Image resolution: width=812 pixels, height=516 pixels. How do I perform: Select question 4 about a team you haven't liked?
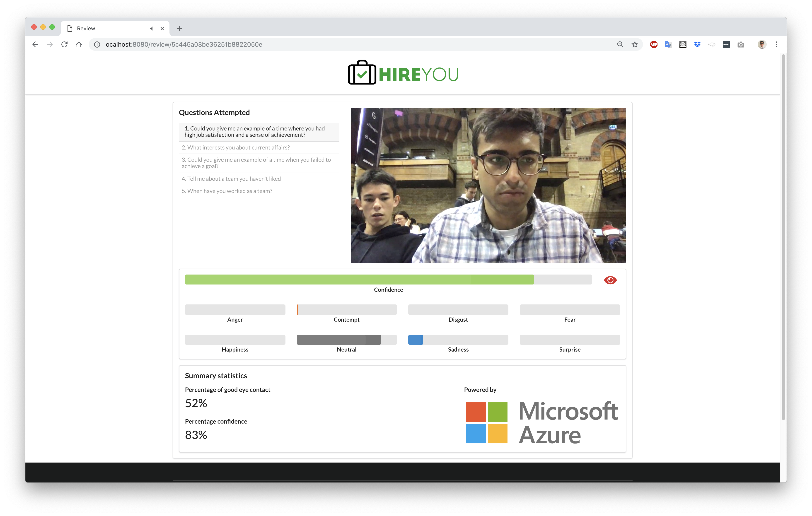click(231, 179)
